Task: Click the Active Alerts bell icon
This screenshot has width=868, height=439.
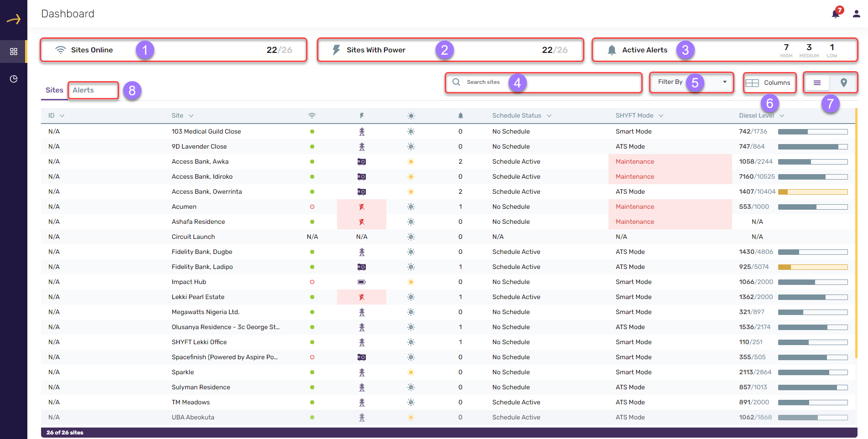Action: 612,50
